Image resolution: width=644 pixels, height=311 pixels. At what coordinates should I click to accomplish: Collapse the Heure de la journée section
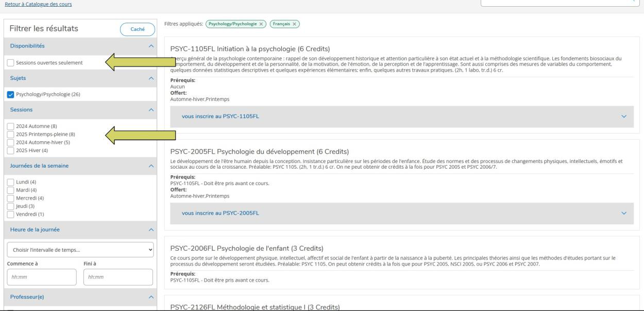click(x=151, y=230)
